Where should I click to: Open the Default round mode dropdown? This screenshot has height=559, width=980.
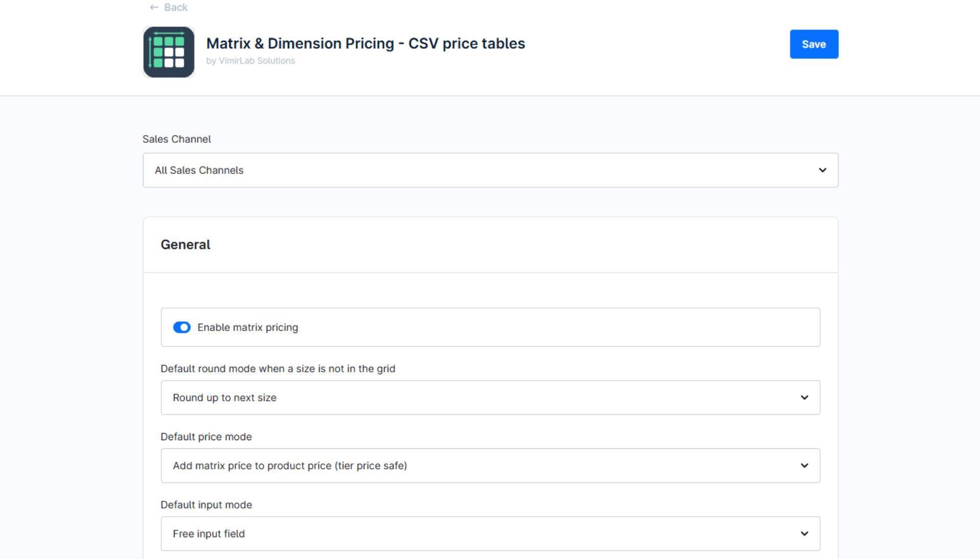(x=490, y=397)
